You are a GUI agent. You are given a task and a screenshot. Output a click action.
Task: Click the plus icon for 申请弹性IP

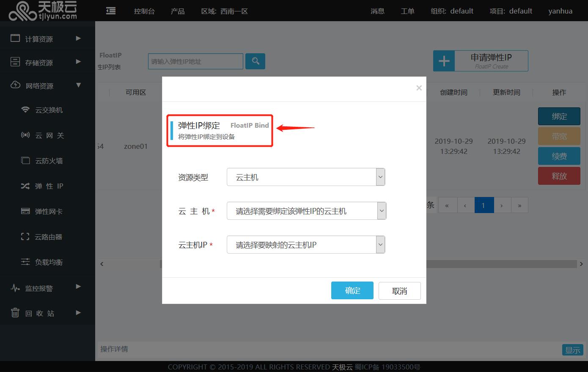pos(444,61)
